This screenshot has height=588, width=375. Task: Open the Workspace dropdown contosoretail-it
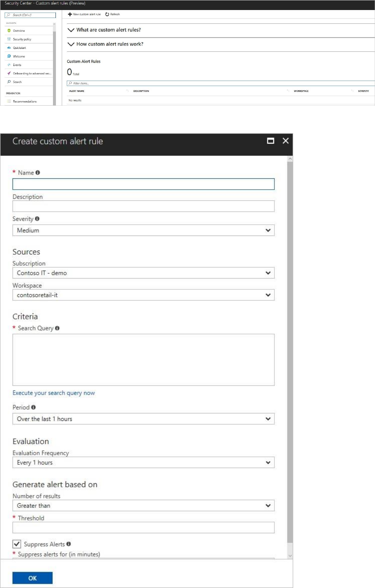point(143,295)
